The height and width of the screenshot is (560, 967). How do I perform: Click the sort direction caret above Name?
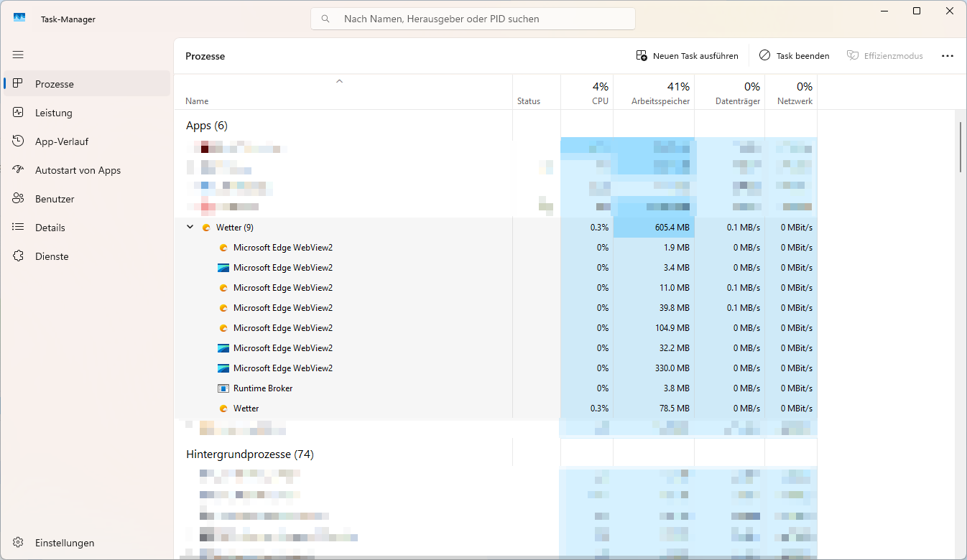click(x=340, y=81)
